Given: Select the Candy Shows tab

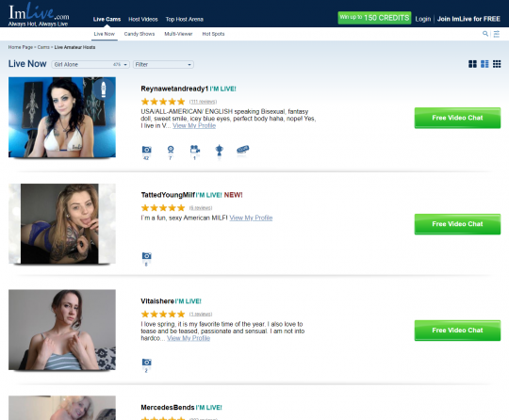Looking at the screenshot, I should (x=140, y=34).
